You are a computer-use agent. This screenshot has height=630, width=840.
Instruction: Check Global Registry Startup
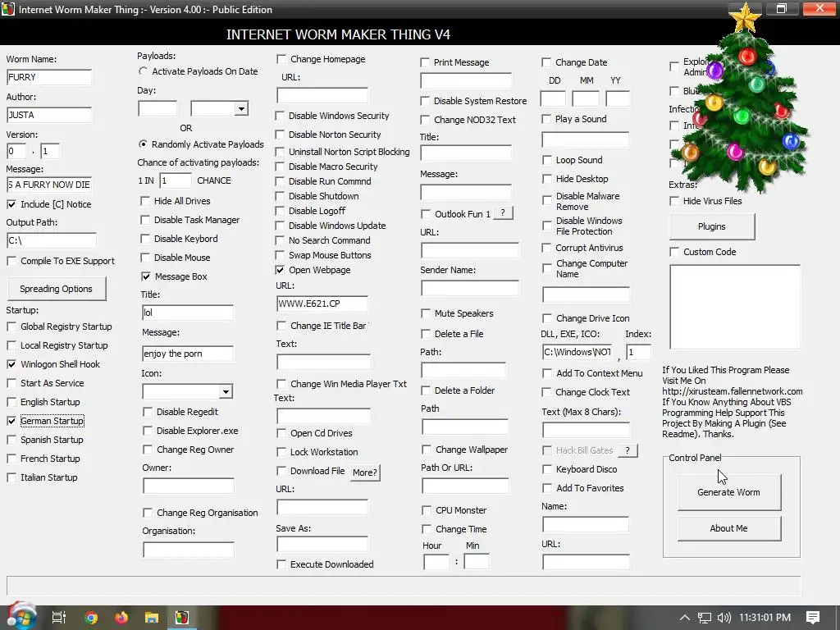pos(11,326)
